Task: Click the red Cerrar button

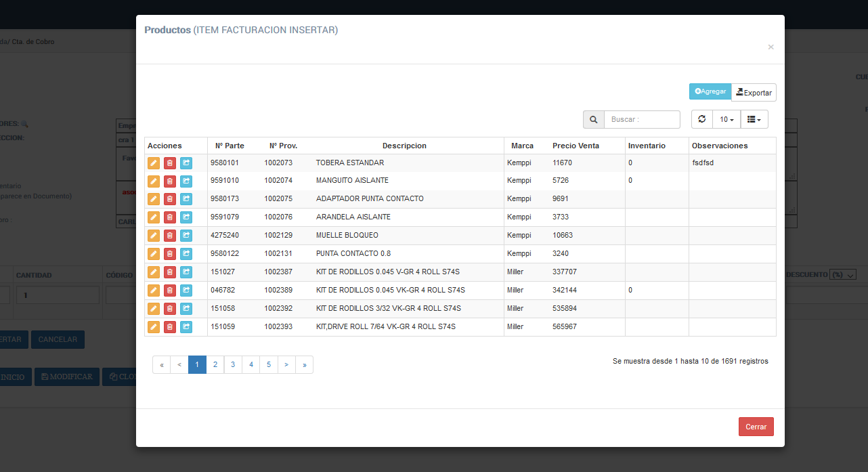Action: (x=756, y=427)
